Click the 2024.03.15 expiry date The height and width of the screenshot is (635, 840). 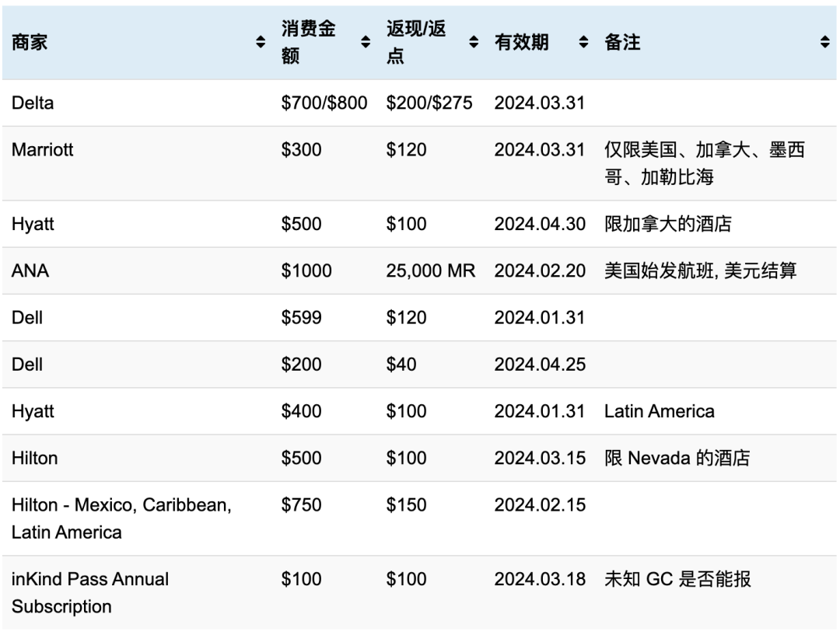[x=540, y=458]
